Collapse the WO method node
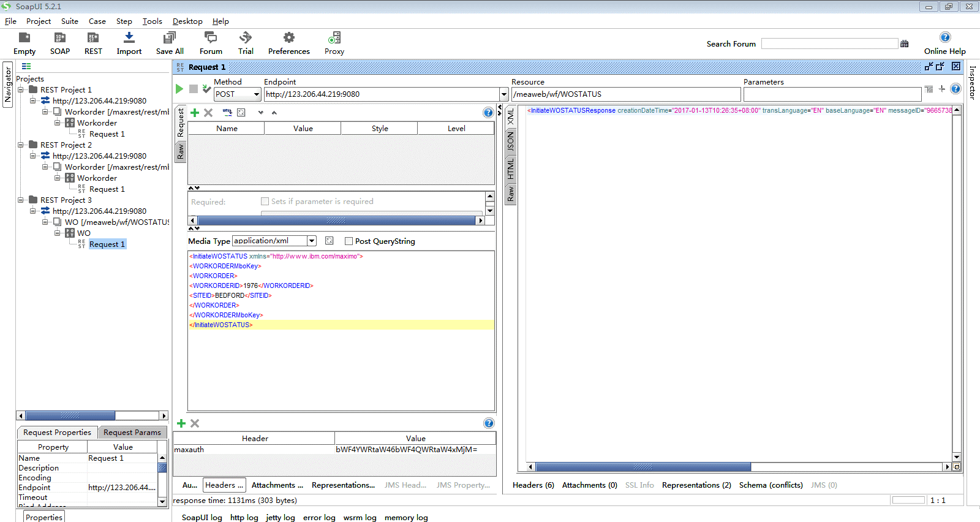Screen dimensions: 980x522 58,233
